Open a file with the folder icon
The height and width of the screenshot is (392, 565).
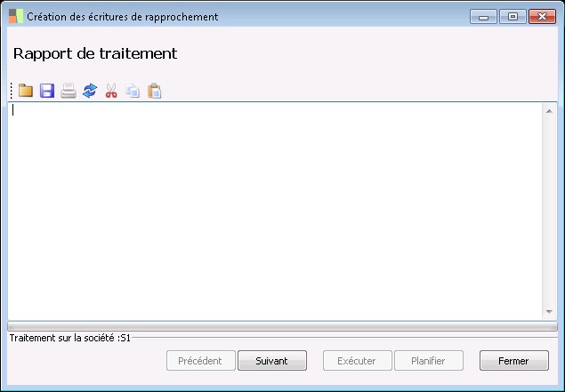coord(26,91)
